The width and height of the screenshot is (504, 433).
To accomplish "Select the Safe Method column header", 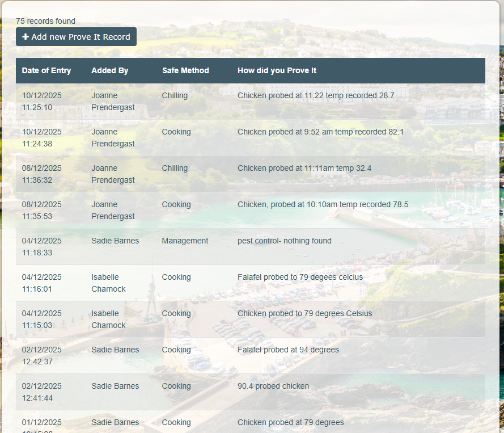I will pyautogui.click(x=185, y=71).
